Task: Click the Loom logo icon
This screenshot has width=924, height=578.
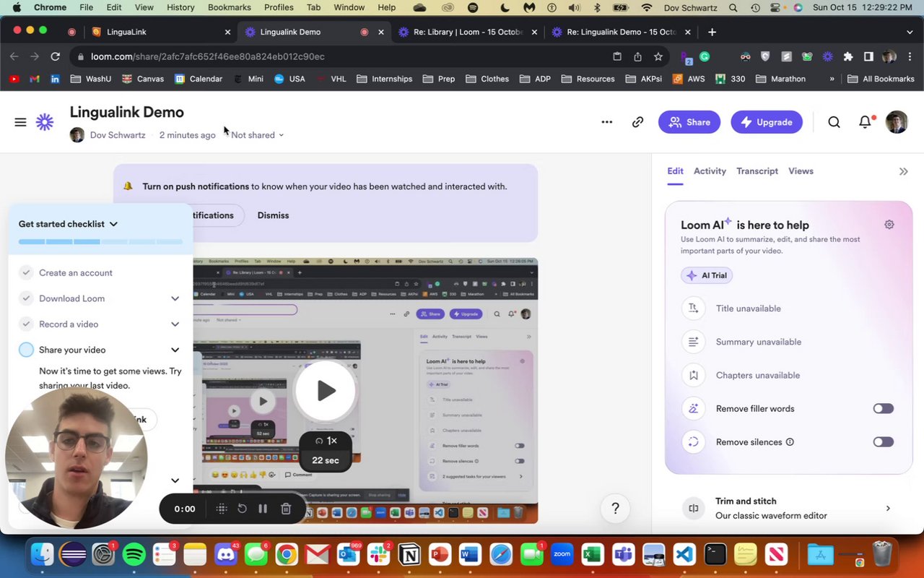Action: point(45,122)
